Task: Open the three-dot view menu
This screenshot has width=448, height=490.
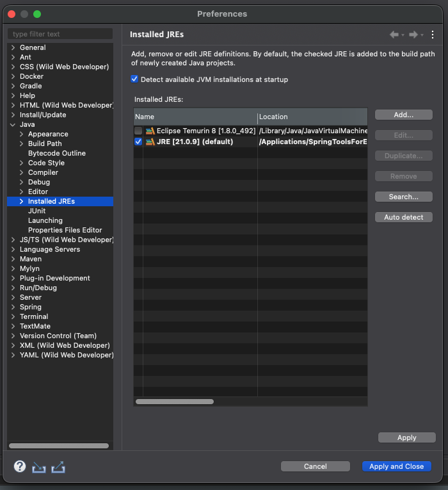Action: click(433, 35)
